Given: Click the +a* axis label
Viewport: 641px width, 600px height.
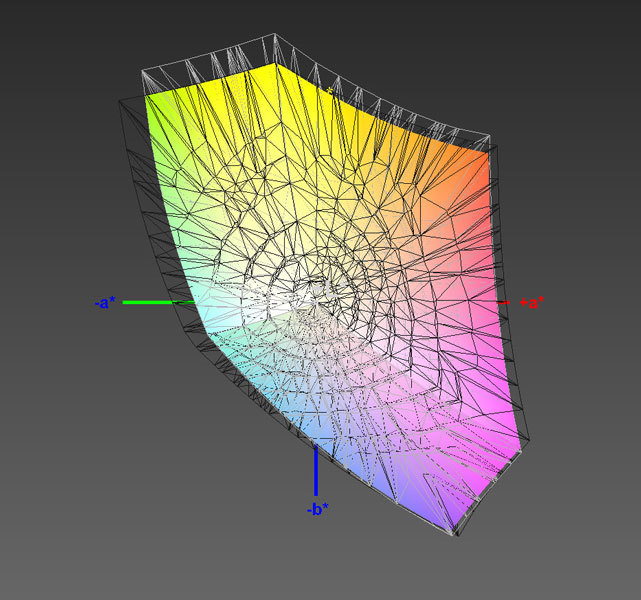Looking at the screenshot, I should [x=532, y=303].
